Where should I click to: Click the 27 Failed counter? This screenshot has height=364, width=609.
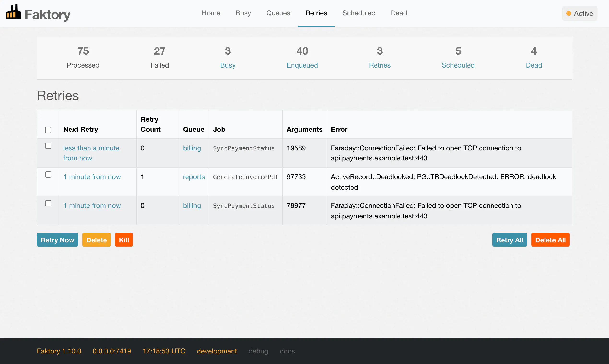point(160,58)
